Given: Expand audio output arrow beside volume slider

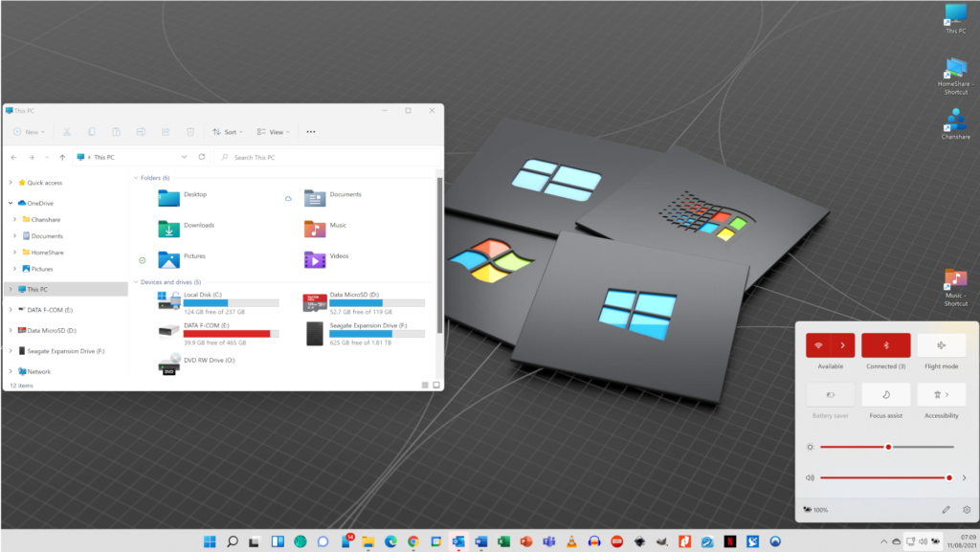Looking at the screenshot, I should click(x=965, y=477).
